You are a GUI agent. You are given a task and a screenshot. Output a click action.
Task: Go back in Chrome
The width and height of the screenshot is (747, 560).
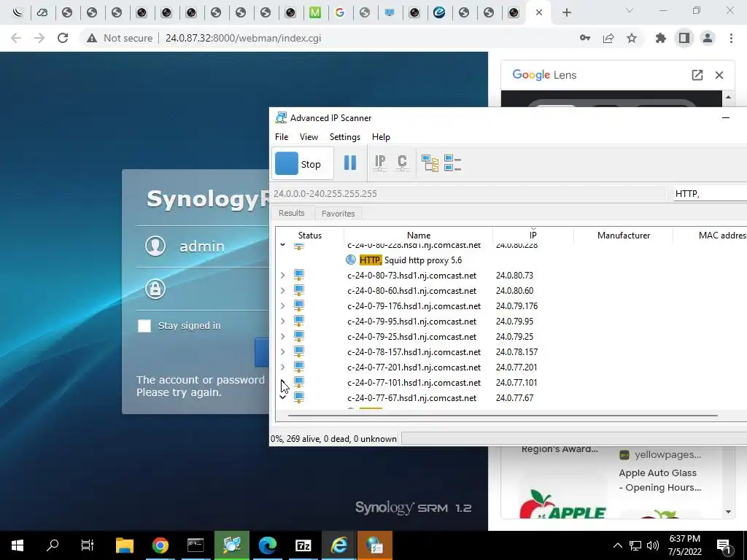click(x=16, y=38)
